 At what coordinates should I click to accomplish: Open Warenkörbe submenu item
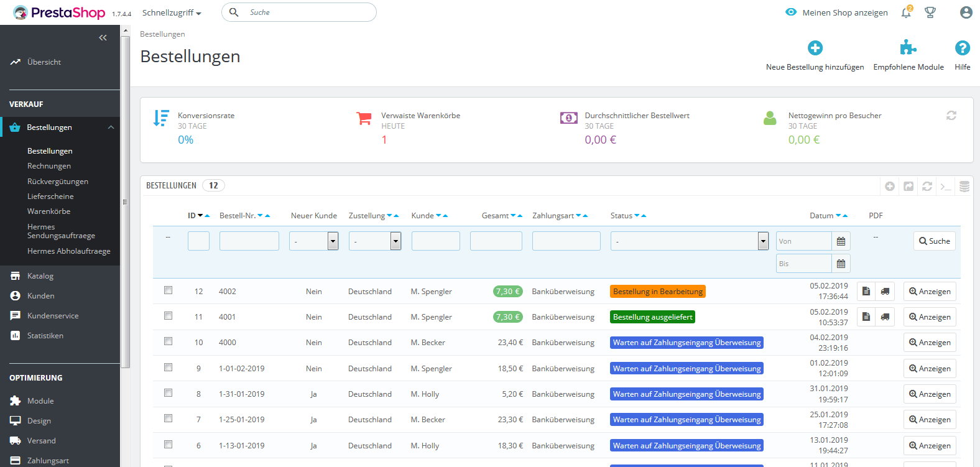coord(49,211)
